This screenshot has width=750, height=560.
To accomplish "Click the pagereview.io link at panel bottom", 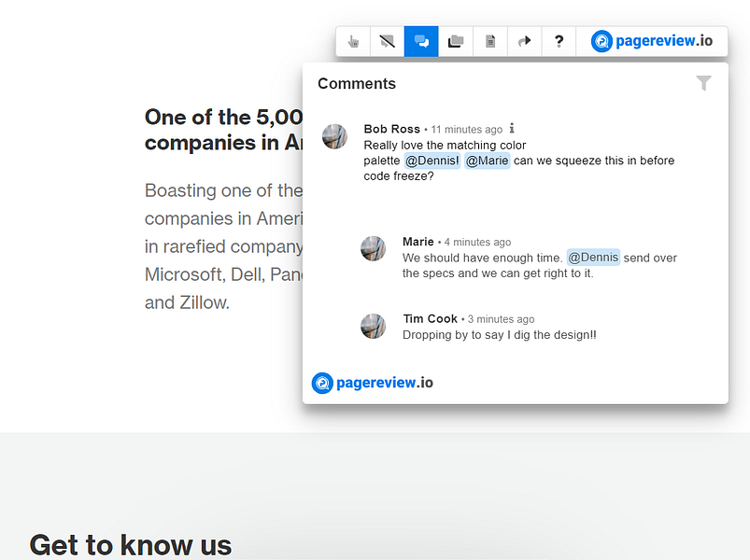I will [x=372, y=383].
